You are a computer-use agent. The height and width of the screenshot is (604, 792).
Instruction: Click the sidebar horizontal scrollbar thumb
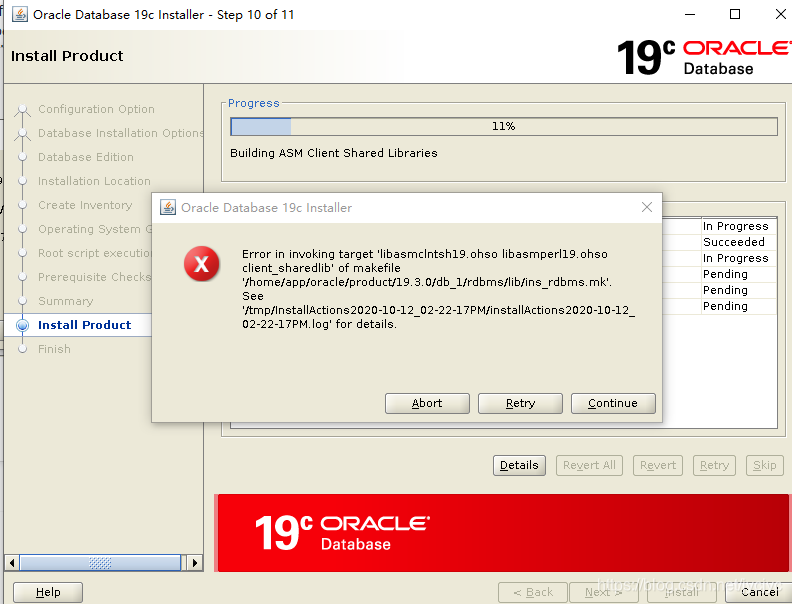click(100, 563)
